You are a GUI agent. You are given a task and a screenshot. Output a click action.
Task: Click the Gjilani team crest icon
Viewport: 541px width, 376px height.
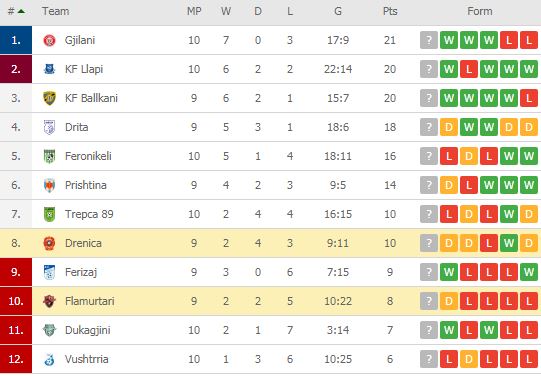(x=49, y=40)
